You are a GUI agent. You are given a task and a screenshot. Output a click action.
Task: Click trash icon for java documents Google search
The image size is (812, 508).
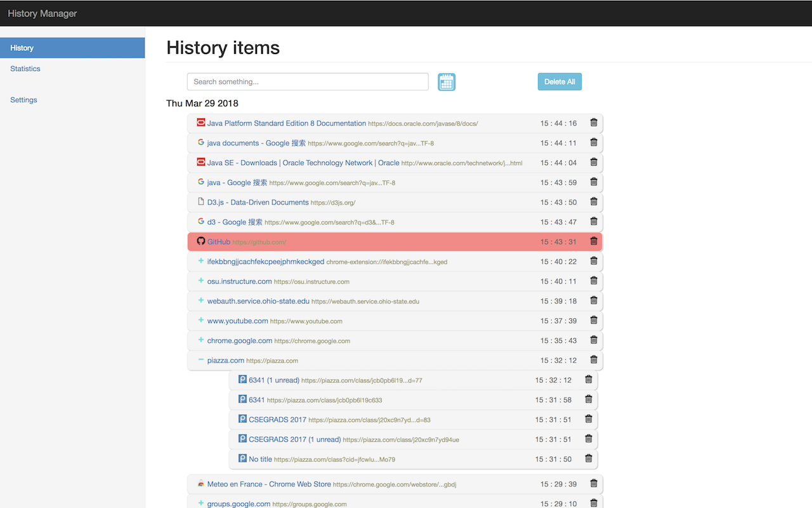(594, 143)
